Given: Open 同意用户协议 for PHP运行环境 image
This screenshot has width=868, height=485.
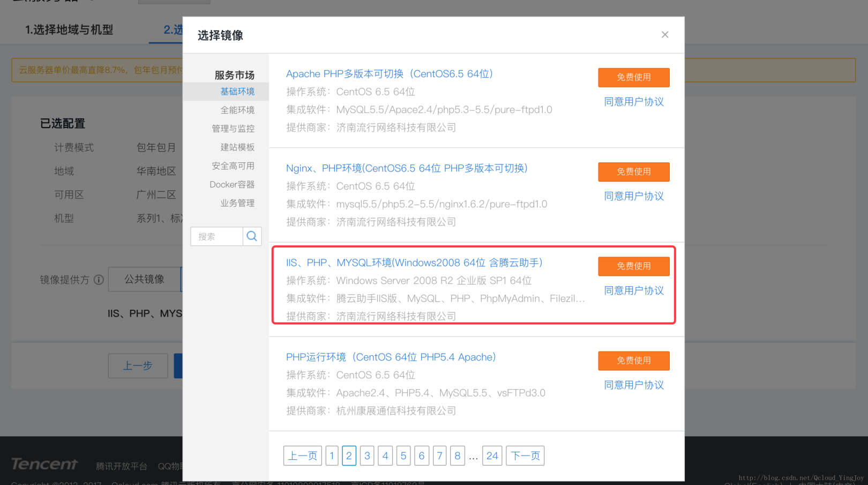Looking at the screenshot, I should point(634,385).
